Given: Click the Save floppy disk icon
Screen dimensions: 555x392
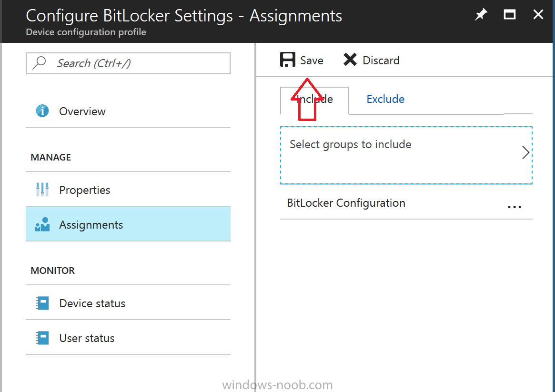Looking at the screenshot, I should 288,60.
